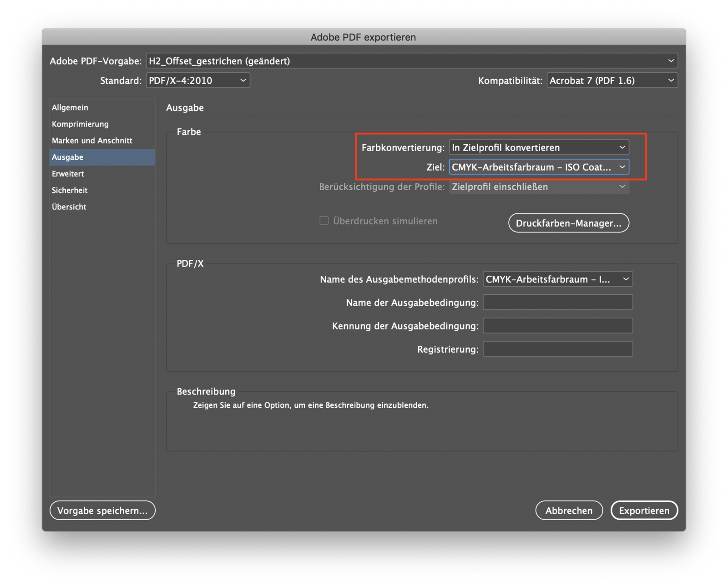Go to Marken und Anschnitt section
728x587 pixels.
pyautogui.click(x=92, y=141)
